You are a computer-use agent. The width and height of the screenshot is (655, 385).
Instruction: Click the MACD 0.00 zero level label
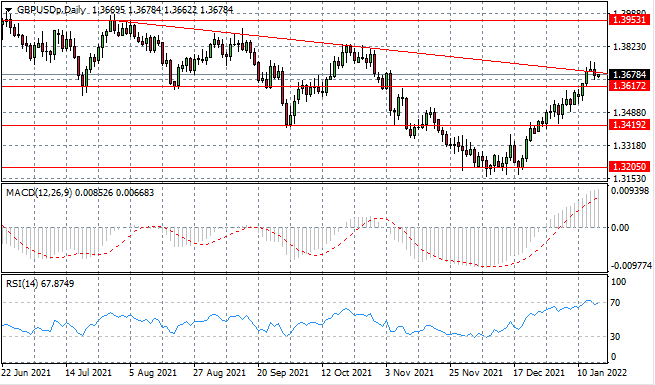pos(619,228)
